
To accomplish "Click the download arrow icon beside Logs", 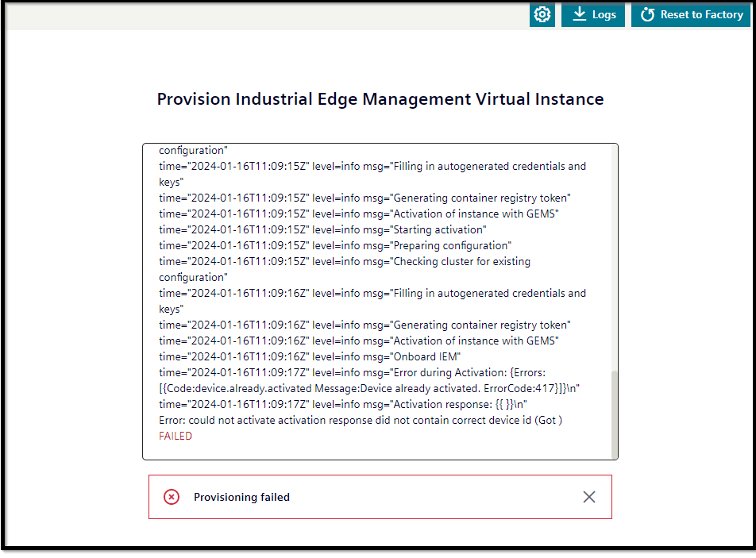I will (580, 14).
